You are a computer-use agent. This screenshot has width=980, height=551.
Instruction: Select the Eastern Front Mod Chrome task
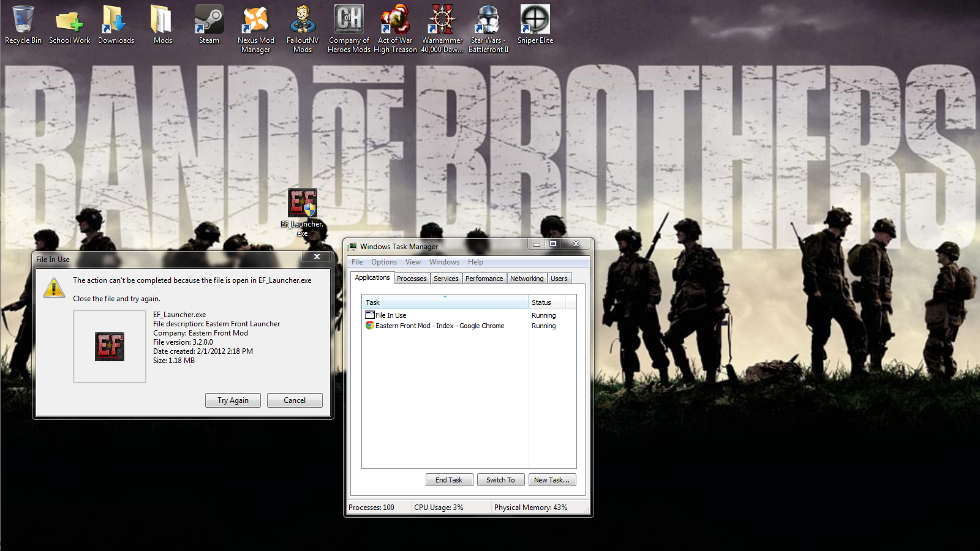469,326
